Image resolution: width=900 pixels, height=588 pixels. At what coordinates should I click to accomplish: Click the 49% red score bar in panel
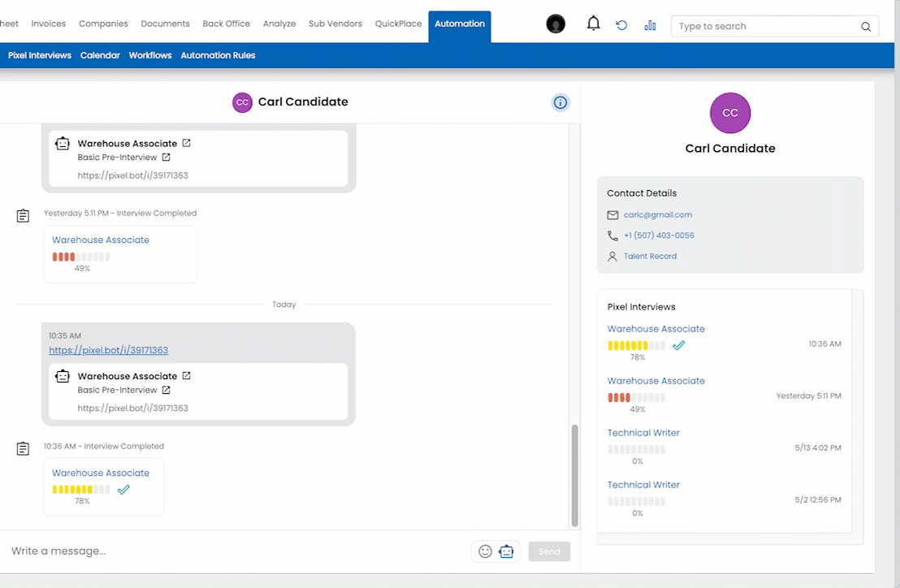[637, 397]
